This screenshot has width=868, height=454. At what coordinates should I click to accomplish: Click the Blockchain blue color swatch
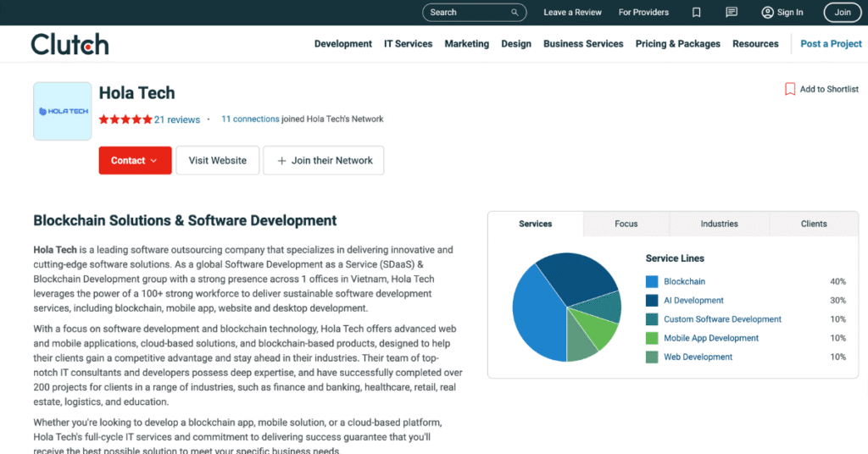tap(652, 282)
